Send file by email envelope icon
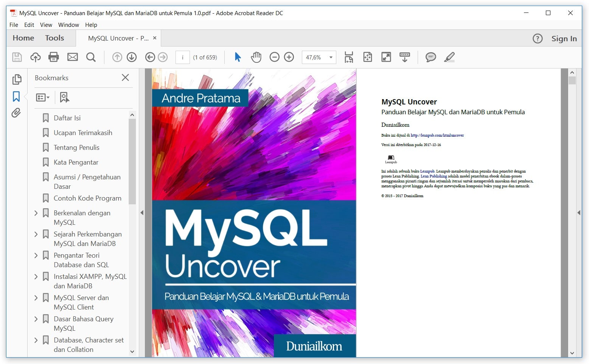The height and width of the screenshot is (364, 589). (73, 57)
